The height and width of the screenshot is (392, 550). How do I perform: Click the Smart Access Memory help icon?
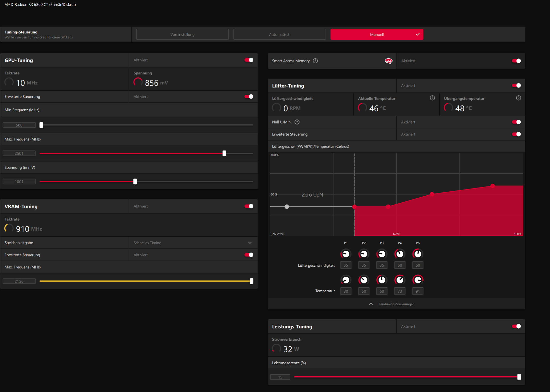(315, 61)
